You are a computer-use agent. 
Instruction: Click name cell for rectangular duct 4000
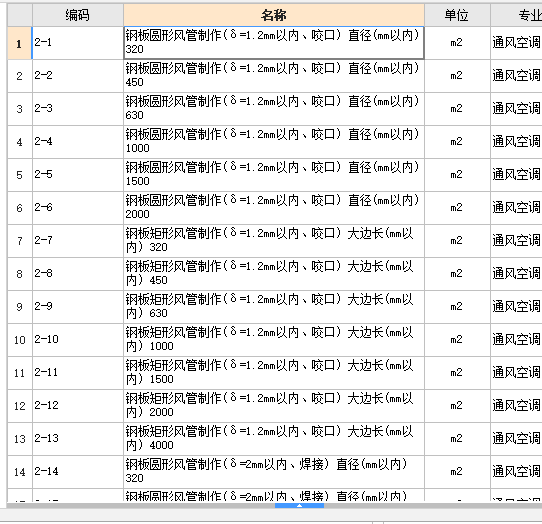(x=273, y=439)
